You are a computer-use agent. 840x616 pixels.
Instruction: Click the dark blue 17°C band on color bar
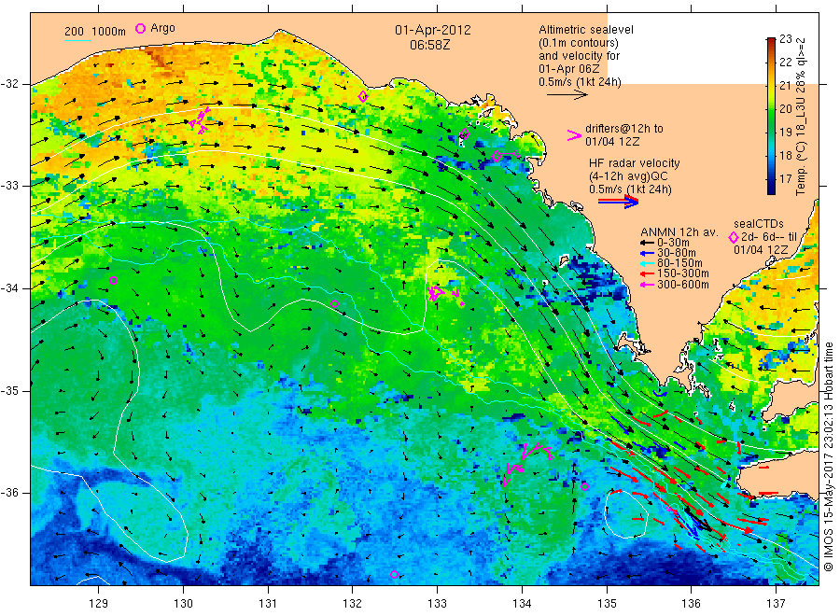pos(771,179)
